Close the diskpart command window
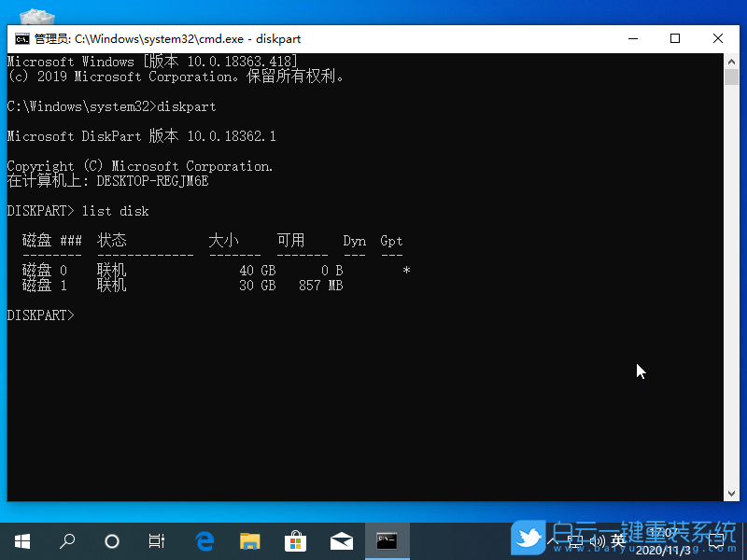747x560 pixels. (x=718, y=39)
